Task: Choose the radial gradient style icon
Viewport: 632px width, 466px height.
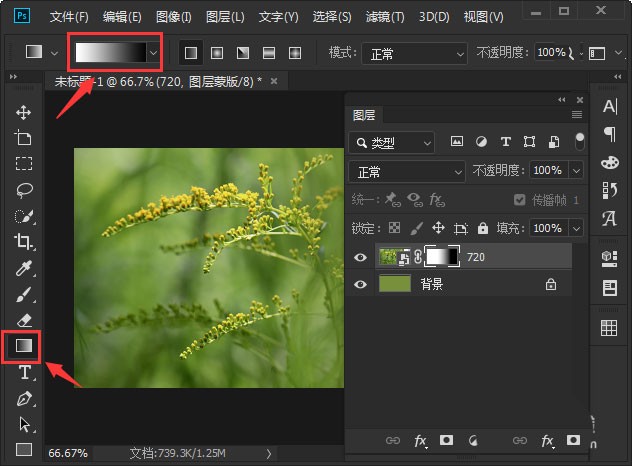Action: [216, 52]
